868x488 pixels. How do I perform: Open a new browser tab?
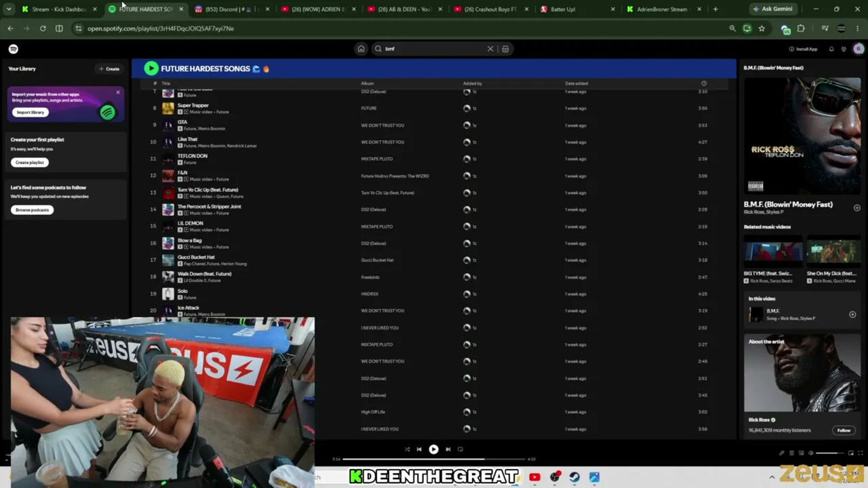pos(715,9)
